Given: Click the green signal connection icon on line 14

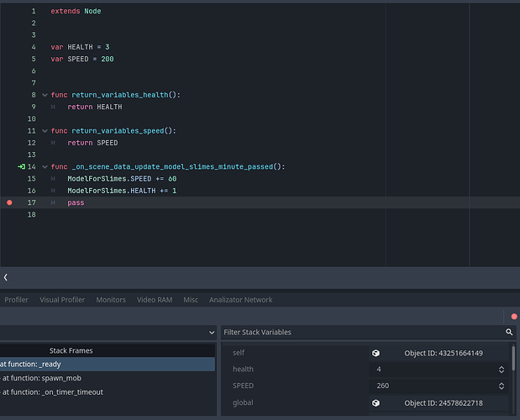Looking at the screenshot, I should 21,166.
